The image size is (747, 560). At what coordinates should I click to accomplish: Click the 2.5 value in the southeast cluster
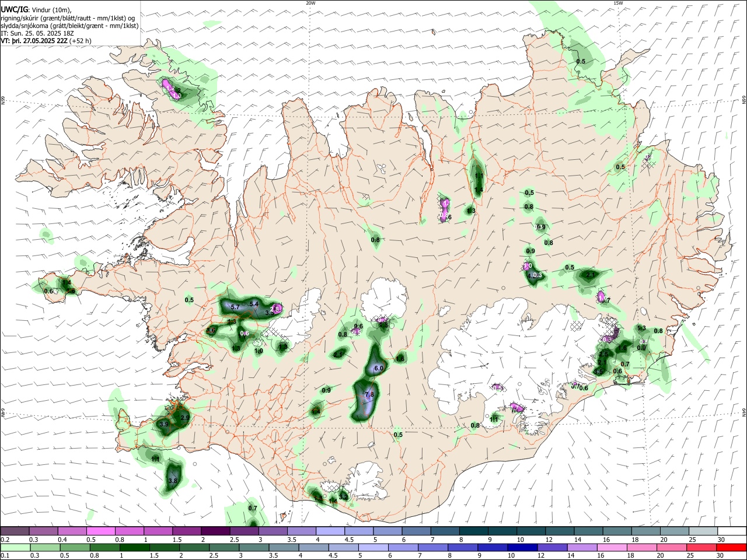[x=603, y=354]
